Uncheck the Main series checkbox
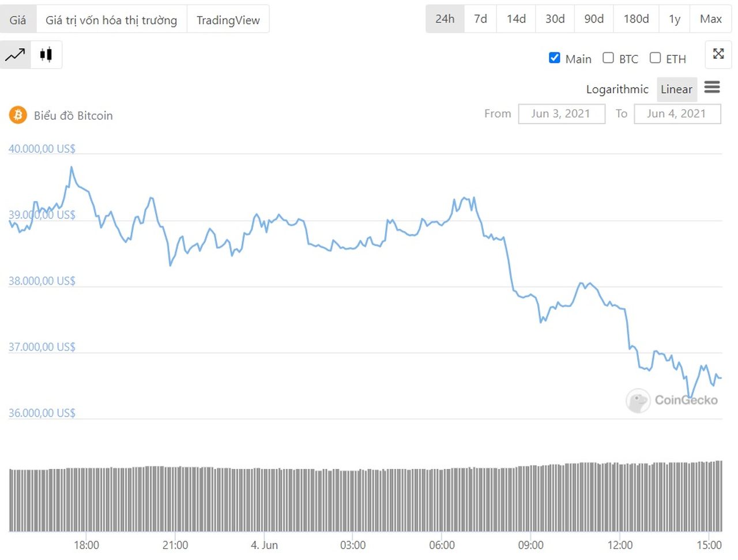The height and width of the screenshot is (560, 738). 555,58
